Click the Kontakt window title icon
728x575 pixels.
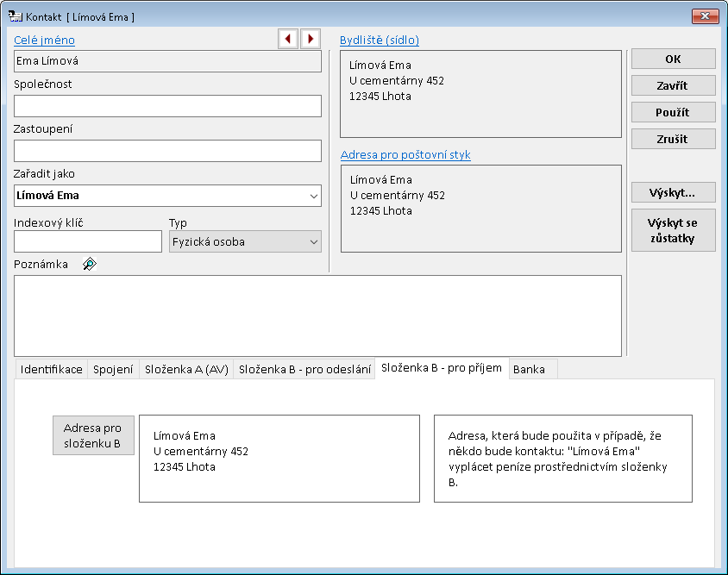14,16
